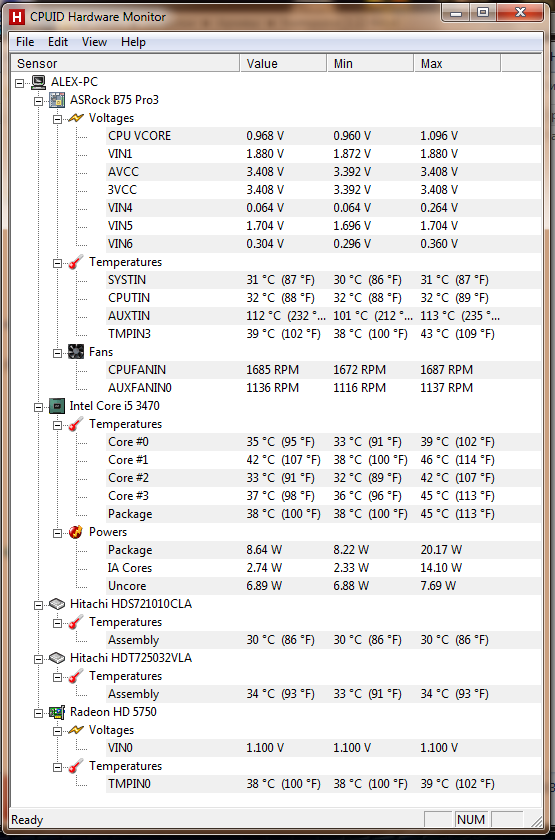
Task: Collapse the Hitachi HDS721010CLA node
Action: tap(39, 605)
